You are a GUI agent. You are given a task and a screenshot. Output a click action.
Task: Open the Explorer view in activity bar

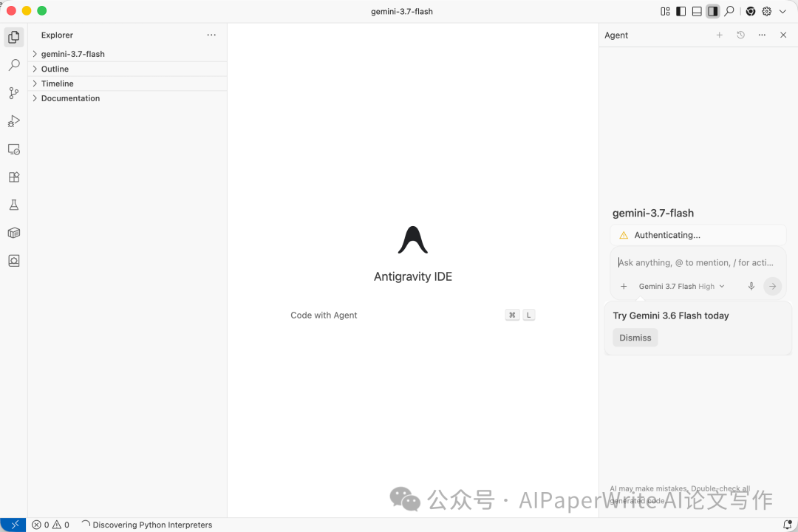click(x=14, y=37)
